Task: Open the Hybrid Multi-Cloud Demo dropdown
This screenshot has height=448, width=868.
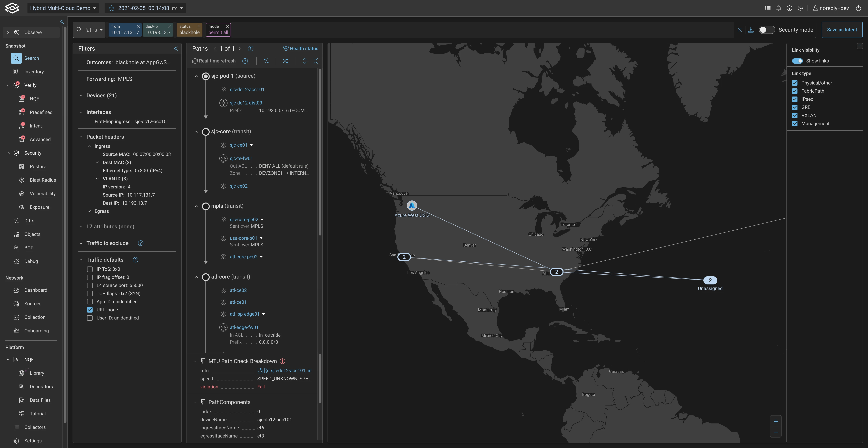Action: pos(63,8)
